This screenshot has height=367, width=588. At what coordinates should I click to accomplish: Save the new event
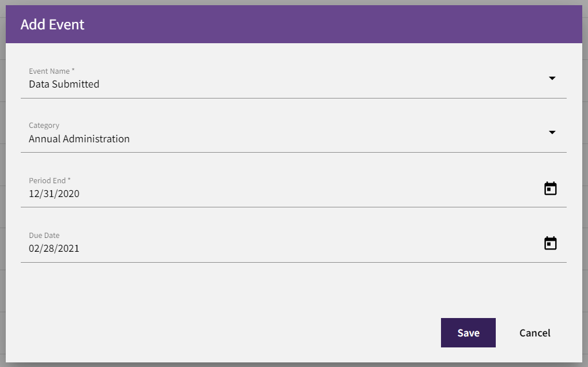point(468,332)
